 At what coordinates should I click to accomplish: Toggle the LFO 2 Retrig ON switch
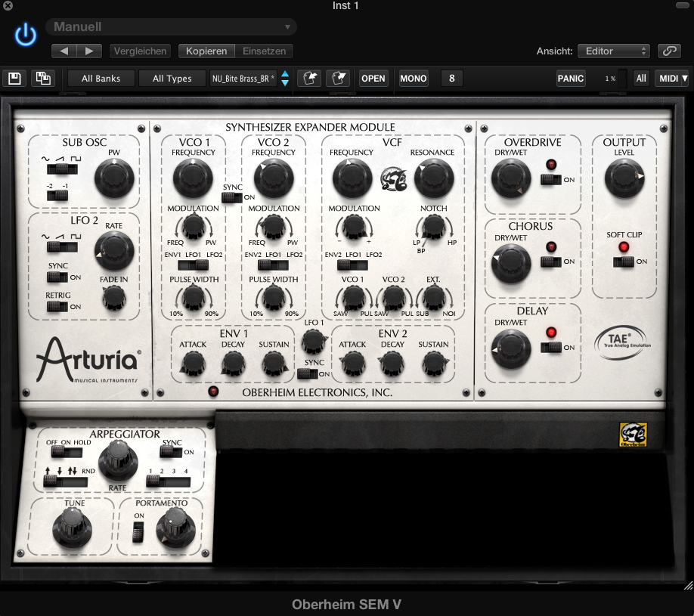tap(57, 306)
